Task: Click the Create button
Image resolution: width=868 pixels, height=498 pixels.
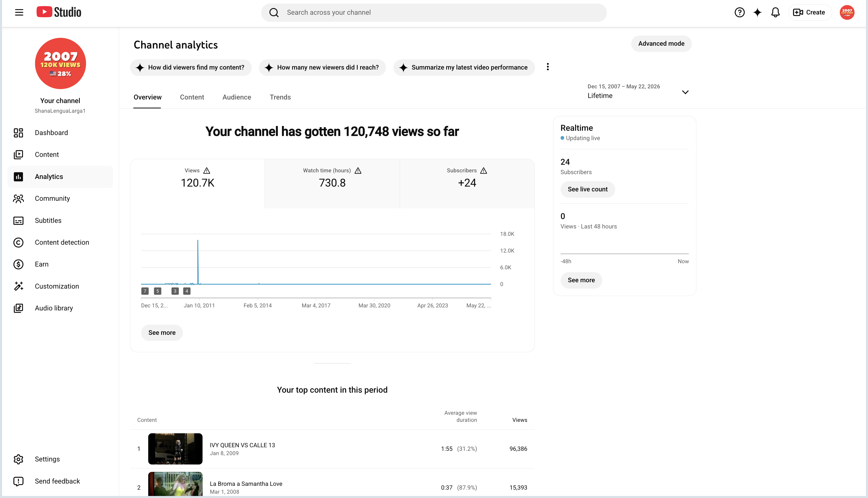Action: (810, 13)
